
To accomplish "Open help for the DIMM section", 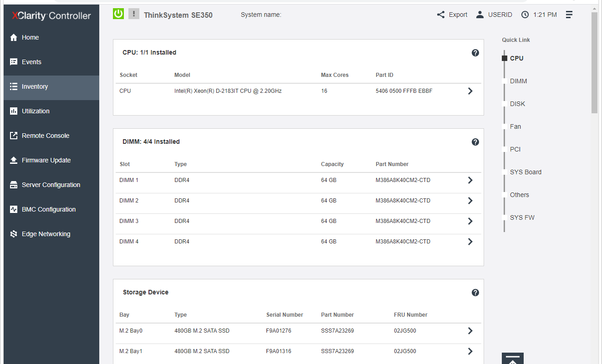I will click(x=475, y=142).
